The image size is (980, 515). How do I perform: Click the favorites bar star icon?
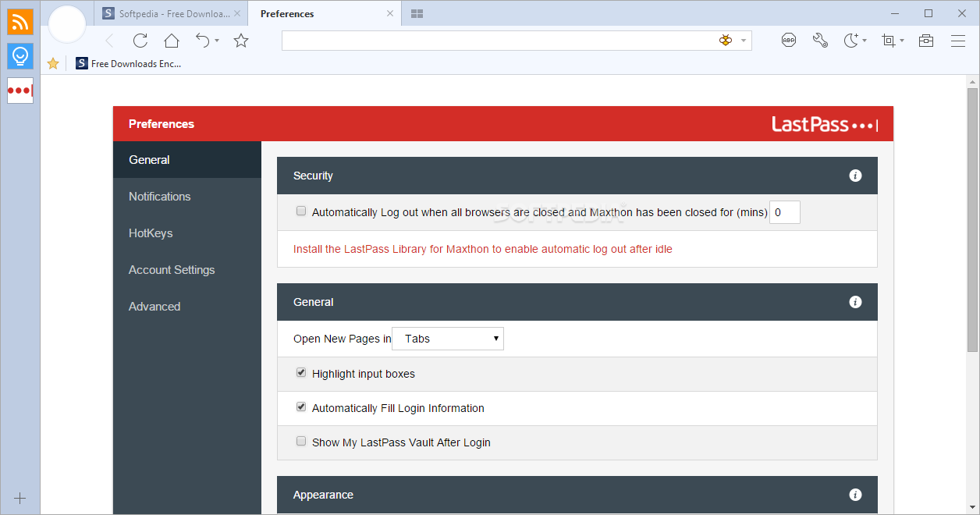click(x=53, y=64)
